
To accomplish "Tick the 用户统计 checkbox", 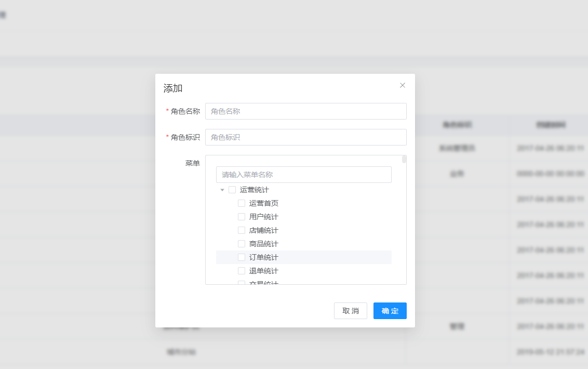I will (242, 217).
